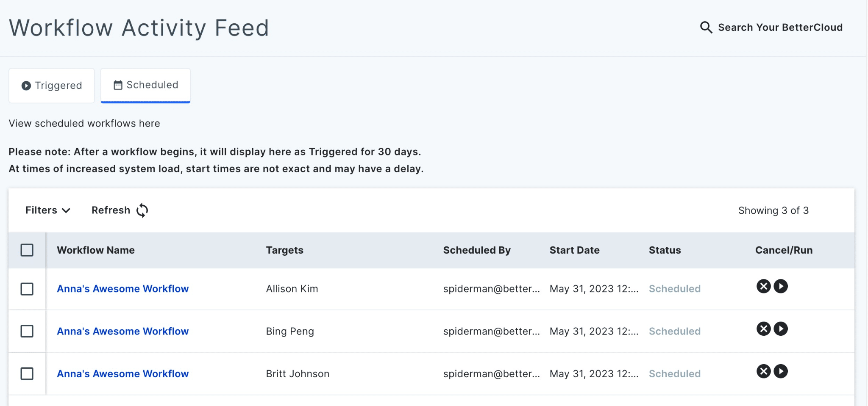This screenshot has height=406, width=868.
Task: Check the row checkbox for Britt Johnson's workflow
Action: click(27, 374)
